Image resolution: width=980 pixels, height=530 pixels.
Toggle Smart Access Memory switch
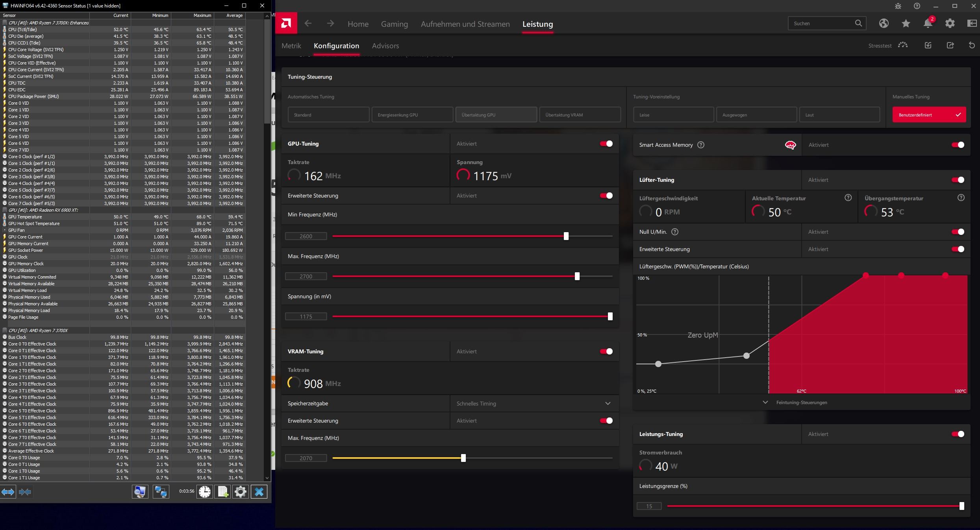tap(958, 145)
